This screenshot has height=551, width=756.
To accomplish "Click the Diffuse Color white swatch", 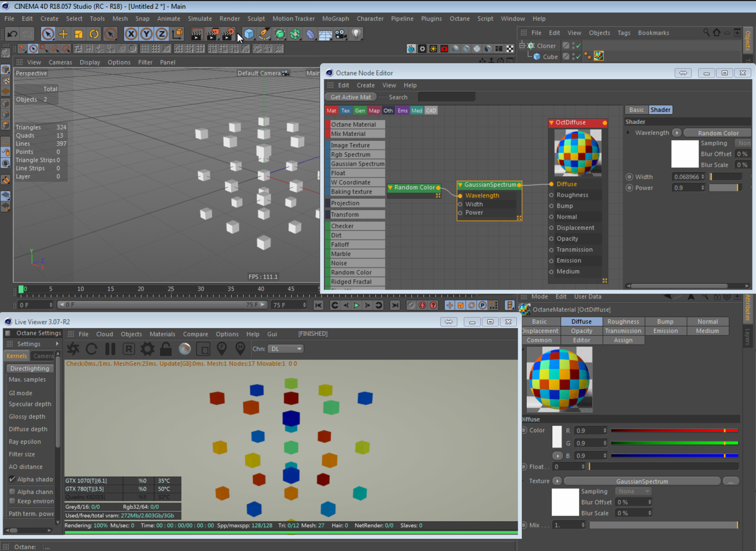I will pyautogui.click(x=557, y=436).
